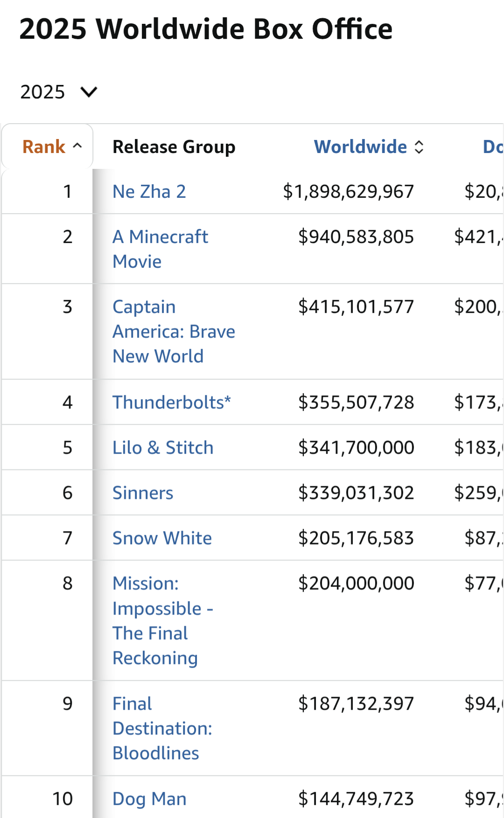
Task: Click the partially visible Domestic column header
Action: pyautogui.click(x=493, y=147)
